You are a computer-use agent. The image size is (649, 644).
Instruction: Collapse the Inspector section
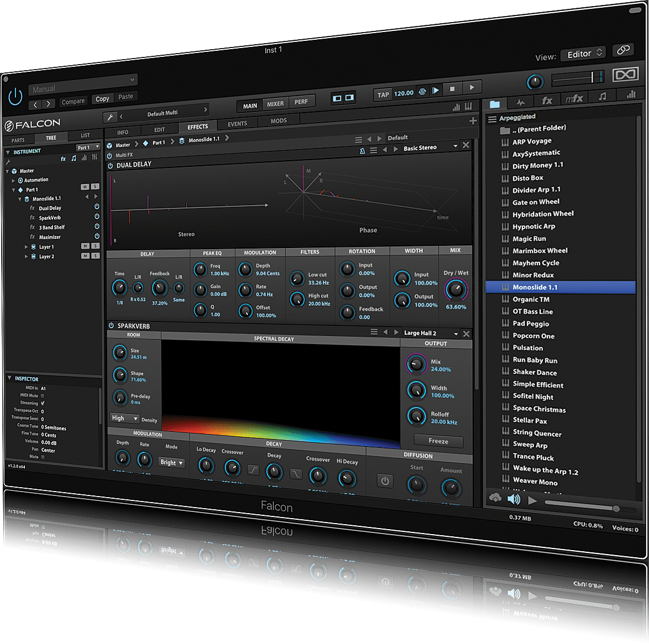pyautogui.click(x=9, y=378)
